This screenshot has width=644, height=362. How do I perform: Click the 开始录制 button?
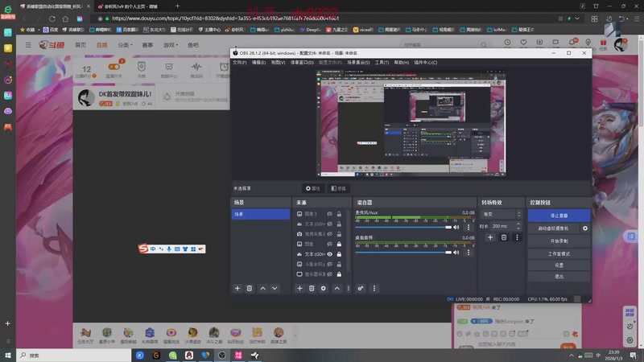click(x=559, y=241)
